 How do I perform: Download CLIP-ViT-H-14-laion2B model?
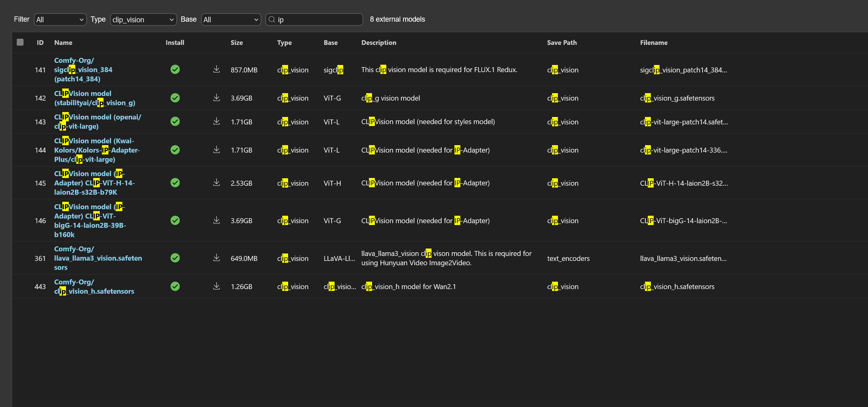pos(216,183)
